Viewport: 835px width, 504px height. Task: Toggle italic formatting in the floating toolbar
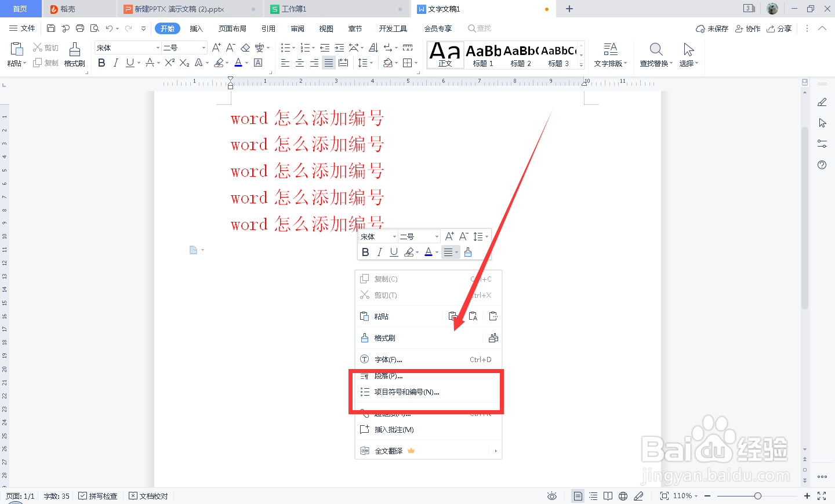coord(379,251)
